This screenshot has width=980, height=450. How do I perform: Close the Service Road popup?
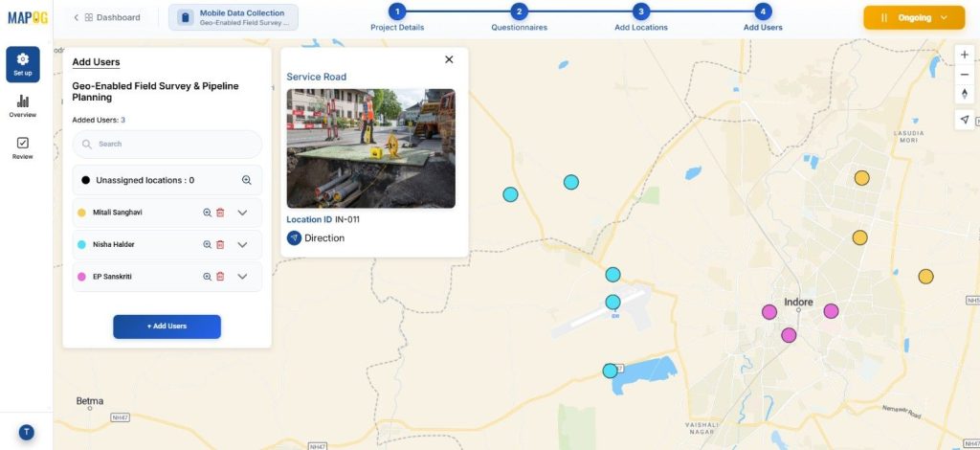[x=449, y=59]
